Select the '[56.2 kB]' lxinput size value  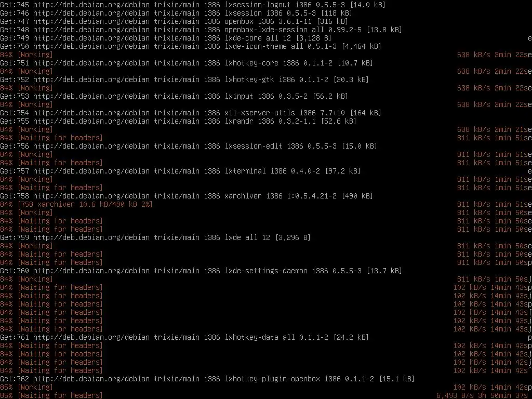pos(330,96)
